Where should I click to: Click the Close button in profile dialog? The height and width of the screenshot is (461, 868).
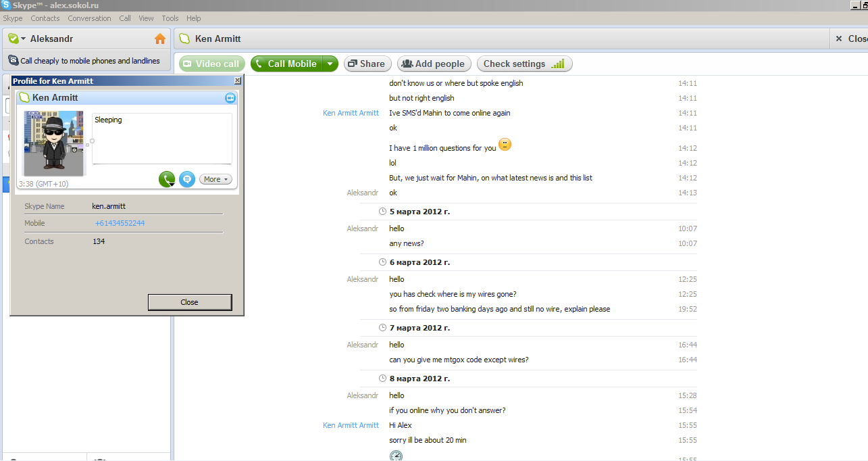point(190,302)
